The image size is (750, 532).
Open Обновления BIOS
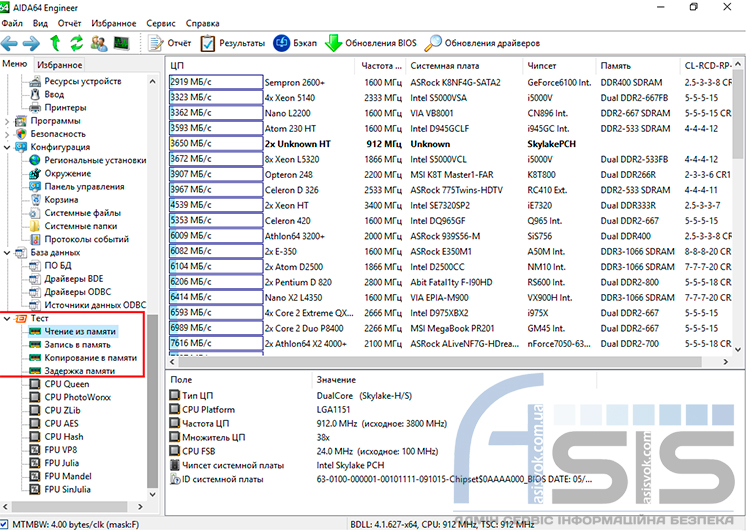(x=371, y=44)
